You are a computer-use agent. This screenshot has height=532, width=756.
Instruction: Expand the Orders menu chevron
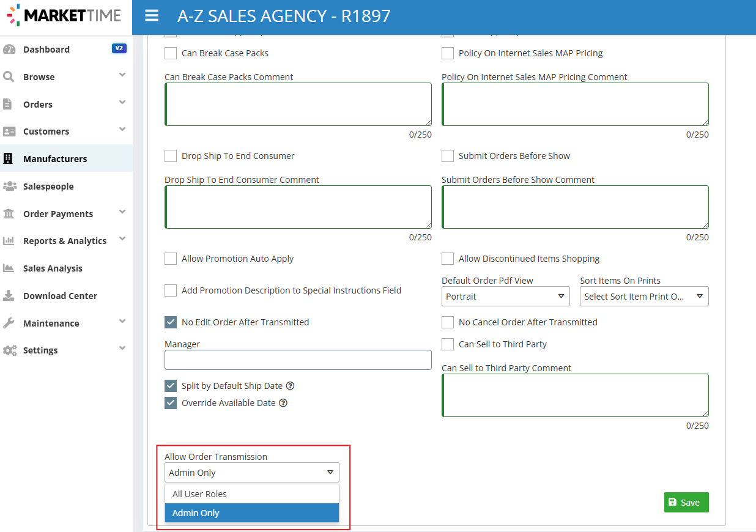(122, 102)
